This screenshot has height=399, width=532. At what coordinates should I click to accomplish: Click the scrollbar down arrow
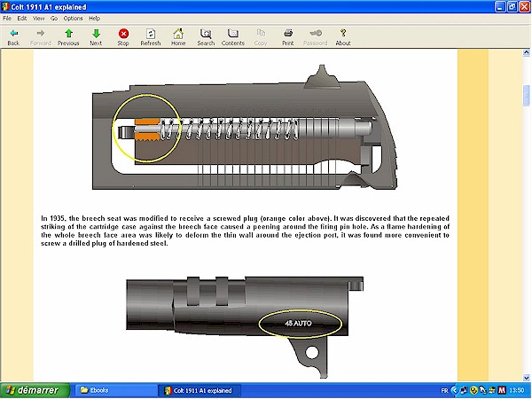coord(526,378)
